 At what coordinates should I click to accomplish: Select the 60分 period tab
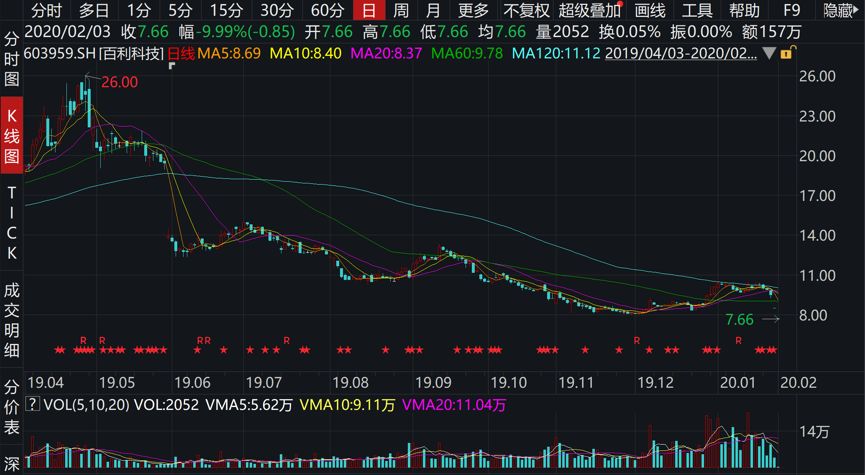click(327, 11)
